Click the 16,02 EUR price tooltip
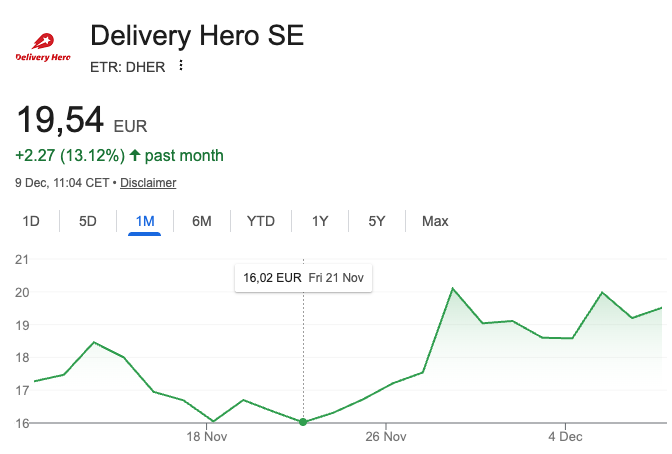Viewport: 672px width, 454px height. coord(303,278)
